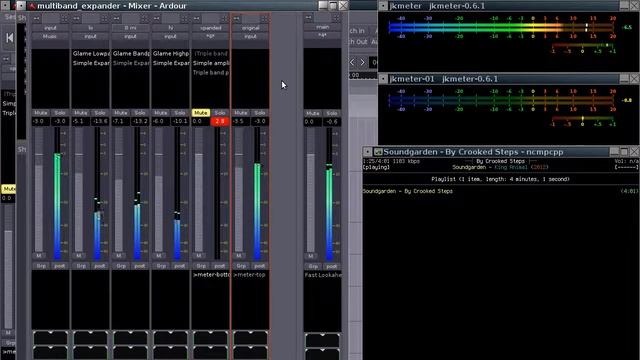Mute the lo strip
The height and width of the screenshot is (360, 640).
click(x=80, y=113)
